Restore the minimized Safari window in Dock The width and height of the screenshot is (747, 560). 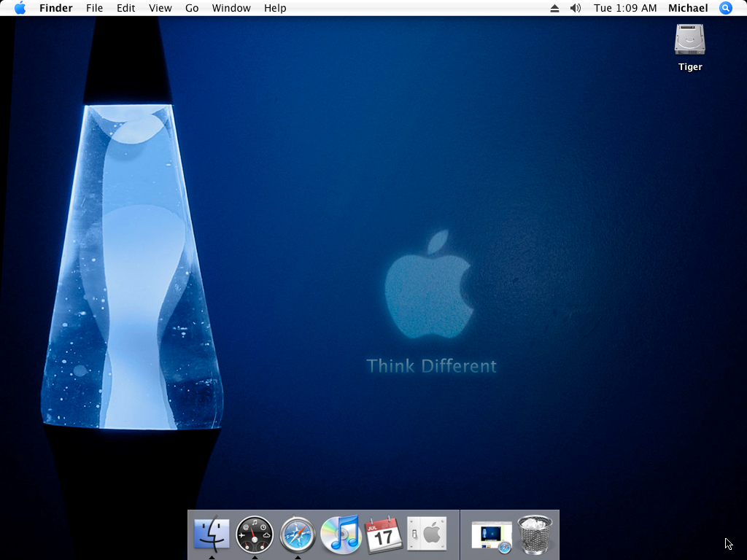492,536
